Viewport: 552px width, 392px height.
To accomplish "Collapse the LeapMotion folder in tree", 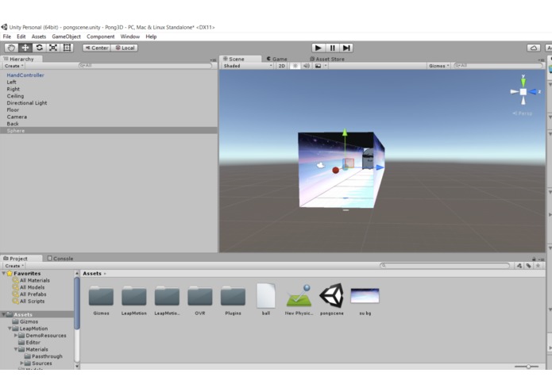I will click(x=10, y=329).
